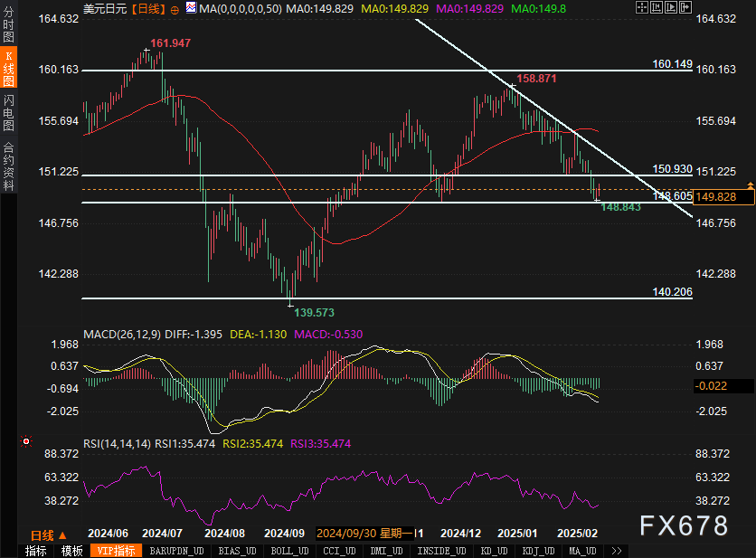Click the third chart axis icon with play arrow
This screenshot has height=558, width=756.
pyautogui.click(x=671, y=7)
